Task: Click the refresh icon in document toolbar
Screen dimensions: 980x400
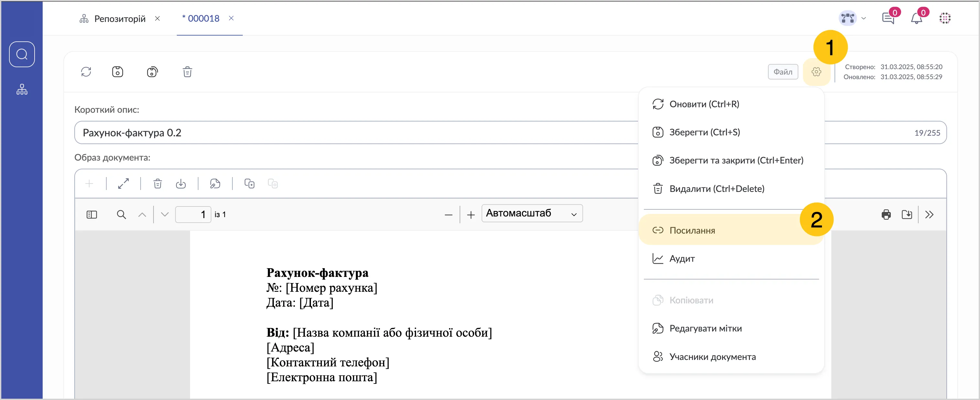Action: tap(86, 72)
